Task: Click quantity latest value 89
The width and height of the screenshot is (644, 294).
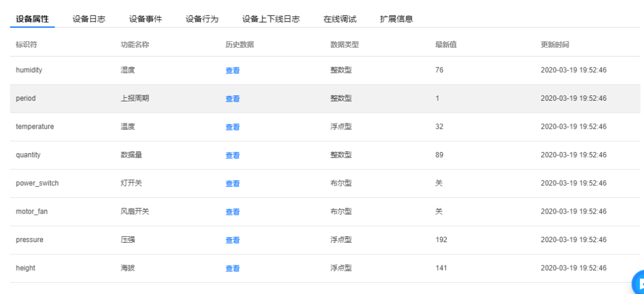Action: [439, 155]
